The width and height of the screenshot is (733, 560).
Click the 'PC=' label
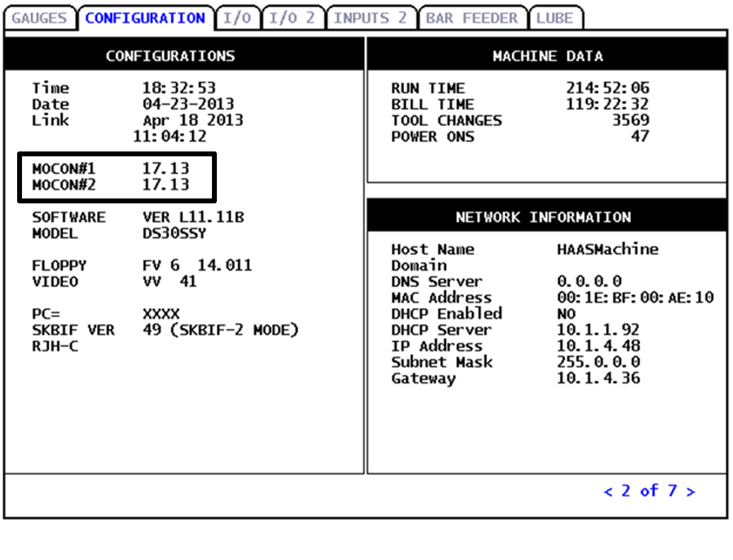coord(46,315)
